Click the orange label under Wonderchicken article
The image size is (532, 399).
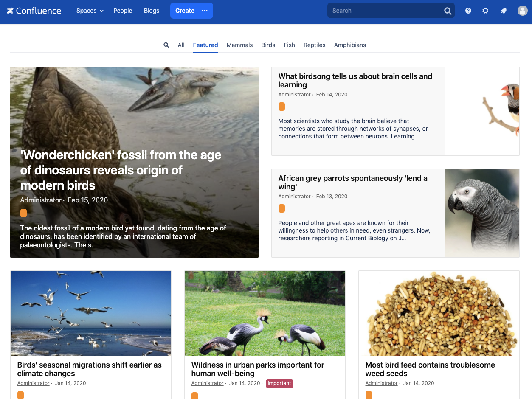point(24,213)
